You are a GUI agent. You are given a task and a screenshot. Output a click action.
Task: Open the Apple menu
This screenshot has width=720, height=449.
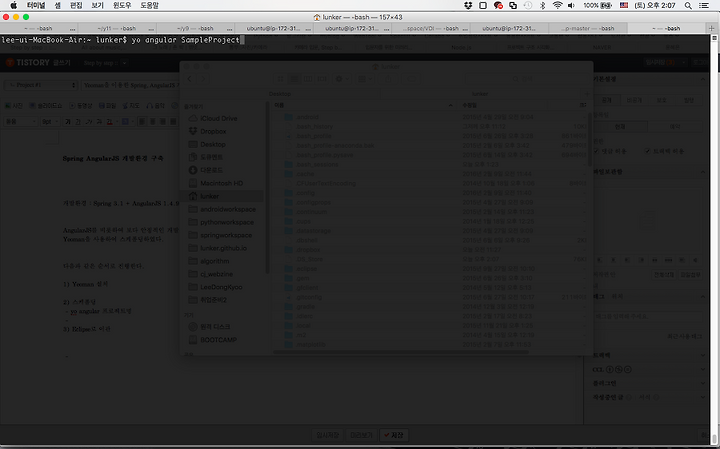(x=13, y=6)
